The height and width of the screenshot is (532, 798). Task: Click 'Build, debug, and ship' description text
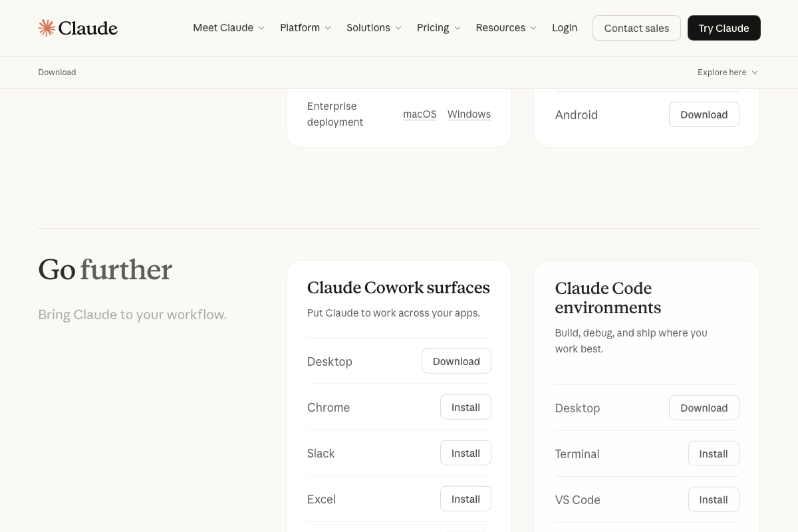pyautogui.click(x=631, y=340)
